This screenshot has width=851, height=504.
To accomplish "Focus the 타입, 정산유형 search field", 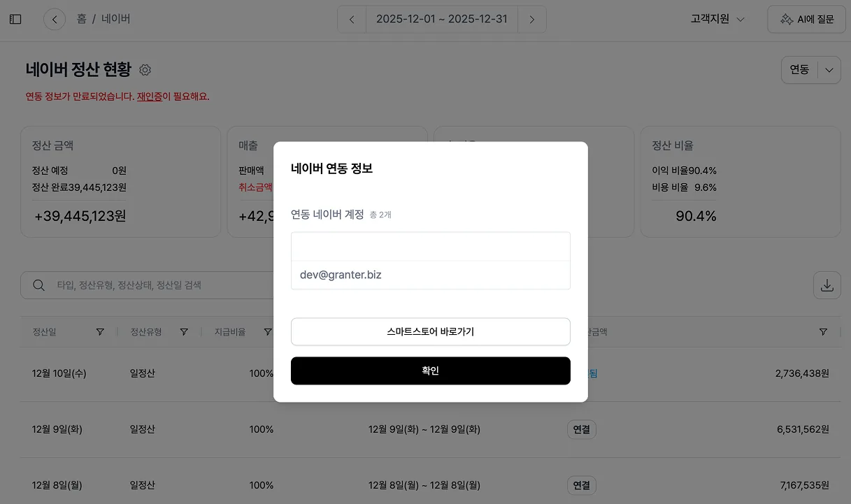I will point(161,285).
